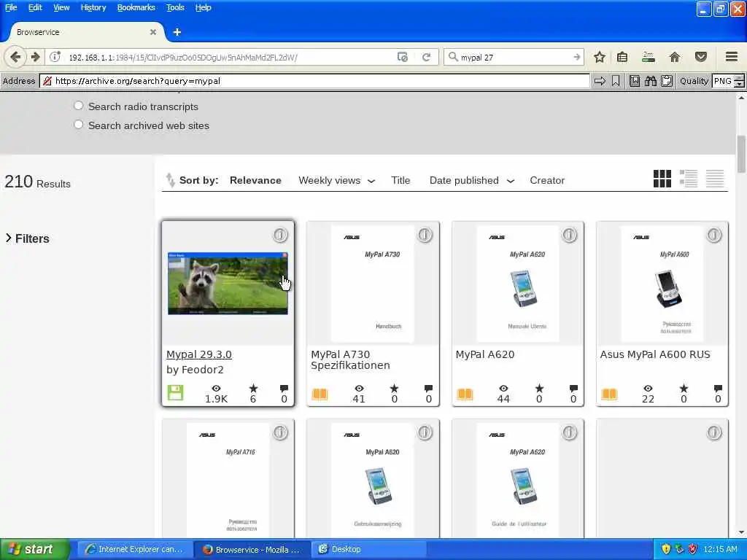Image resolution: width=747 pixels, height=560 pixels.
Task: Switch to extended list view
Action: pos(689,179)
